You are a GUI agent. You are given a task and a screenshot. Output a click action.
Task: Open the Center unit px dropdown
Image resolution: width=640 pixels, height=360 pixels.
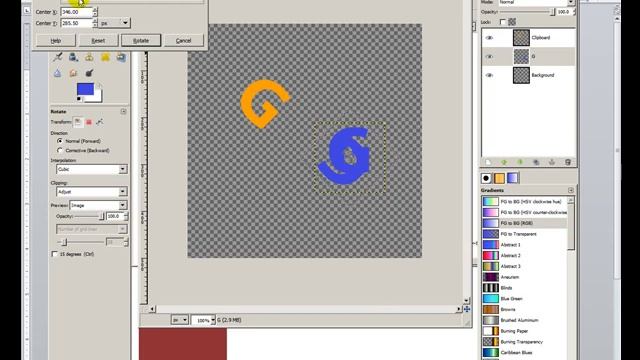point(115,23)
